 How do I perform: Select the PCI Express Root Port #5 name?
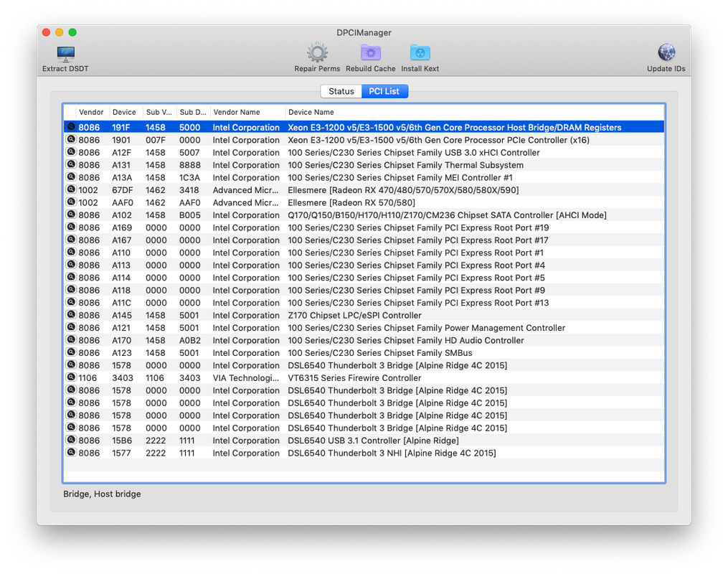pyautogui.click(x=417, y=278)
